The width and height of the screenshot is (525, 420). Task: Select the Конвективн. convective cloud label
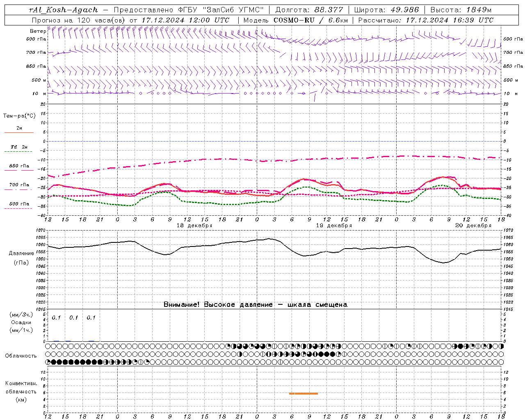pos(21,383)
